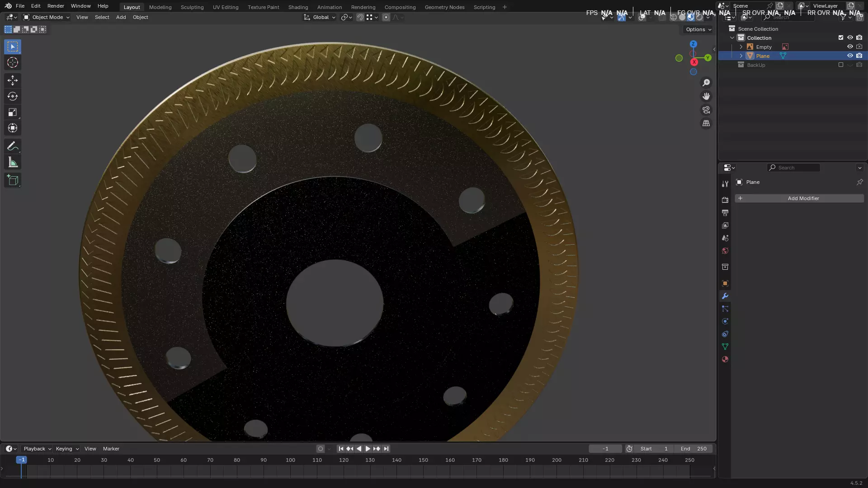Open the Playback dropdown
Viewport: 868px width, 488px height.
point(38,449)
